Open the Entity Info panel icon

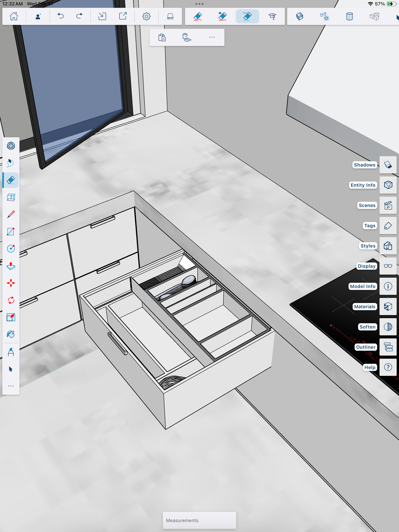pyautogui.click(x=388, y=185)
